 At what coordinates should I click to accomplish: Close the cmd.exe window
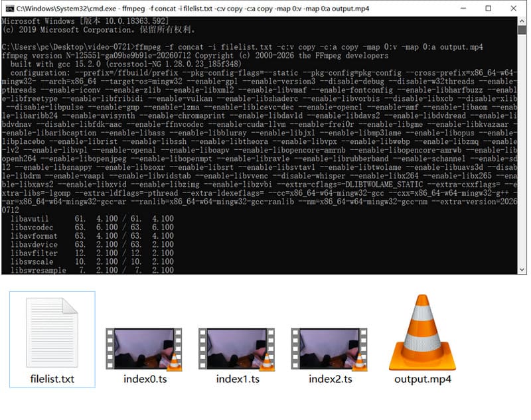pos(513,9)
